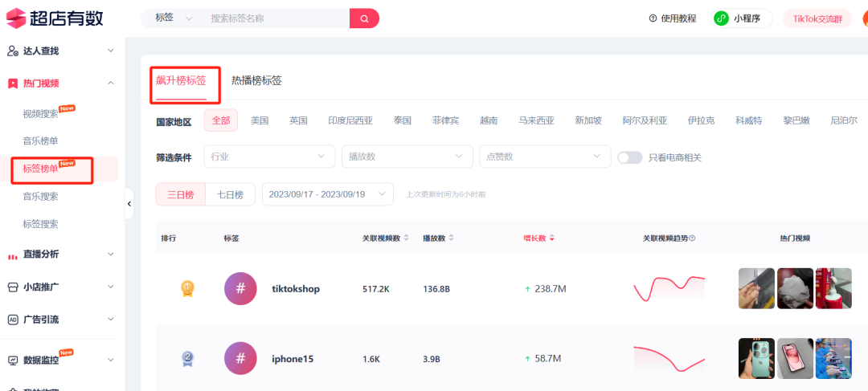868x391 pixels.
Task: Click the iphone15 tag name
Action: point(293,359)
